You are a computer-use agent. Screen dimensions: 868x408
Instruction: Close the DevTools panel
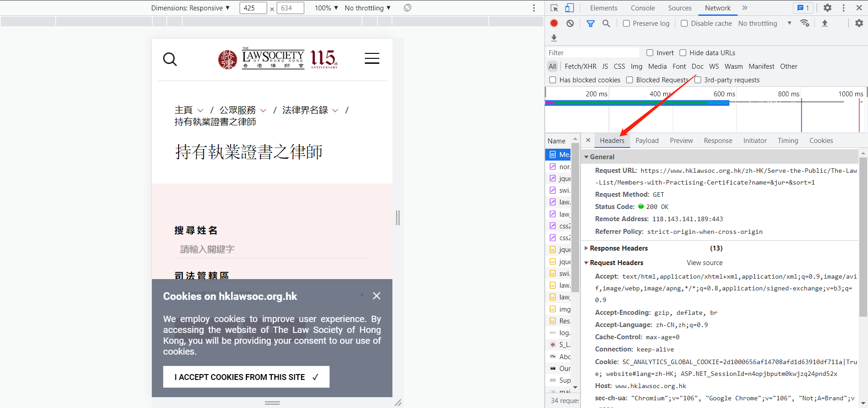pyautogui.click(x=859, y=8)
